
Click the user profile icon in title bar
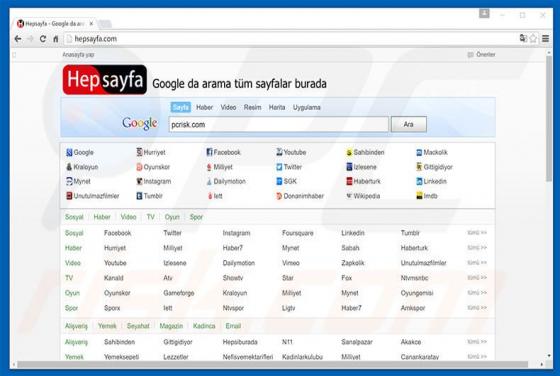[484, 14]
